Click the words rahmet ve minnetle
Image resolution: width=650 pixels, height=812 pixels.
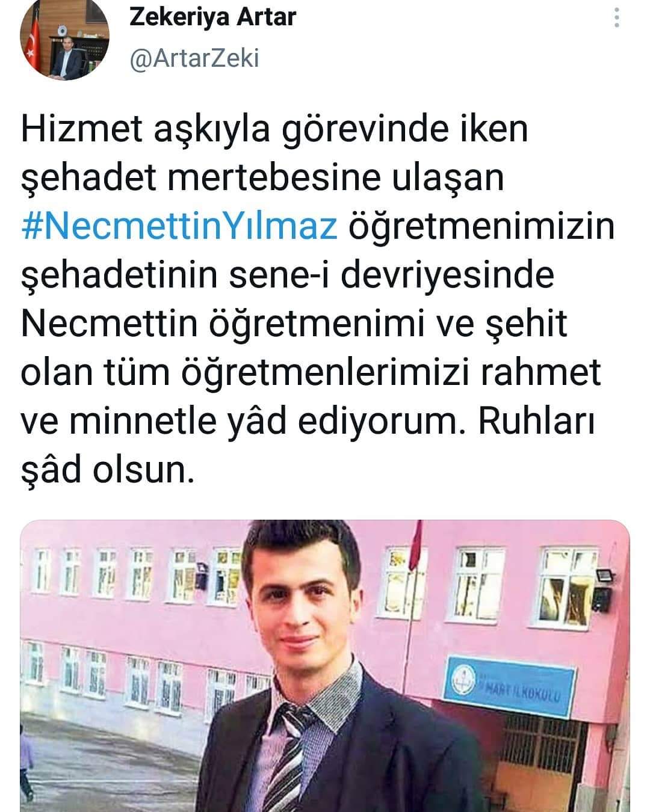tap(311, 397)
